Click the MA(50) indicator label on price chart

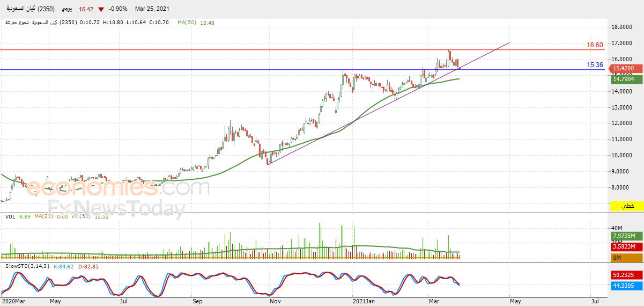188,23
